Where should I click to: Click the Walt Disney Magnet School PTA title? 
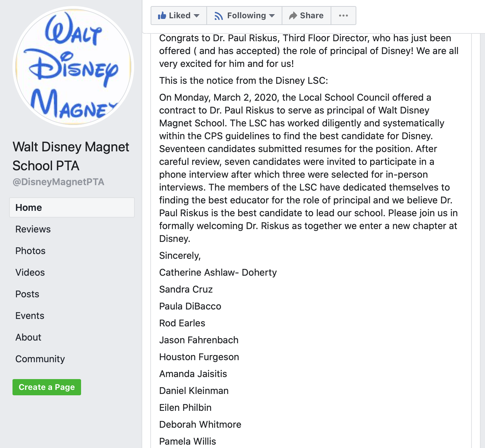point(71,156)
